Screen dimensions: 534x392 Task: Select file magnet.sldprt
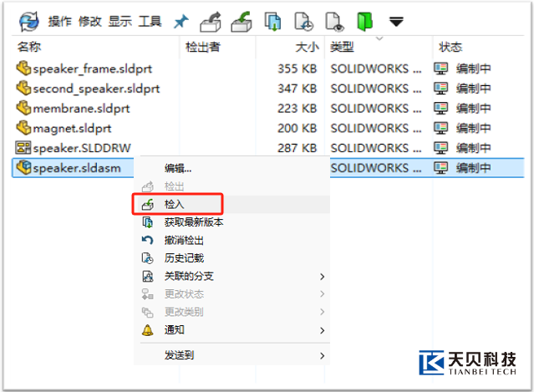coord(72,128)
